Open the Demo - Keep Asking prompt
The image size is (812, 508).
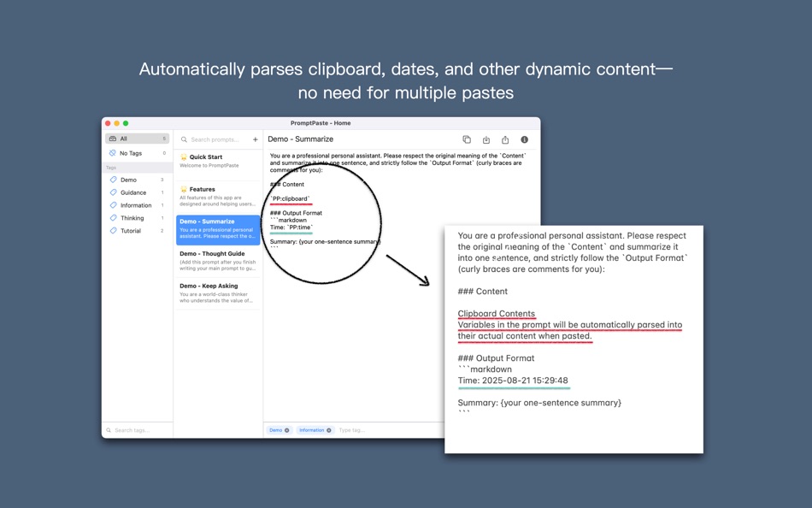(218, 293)
